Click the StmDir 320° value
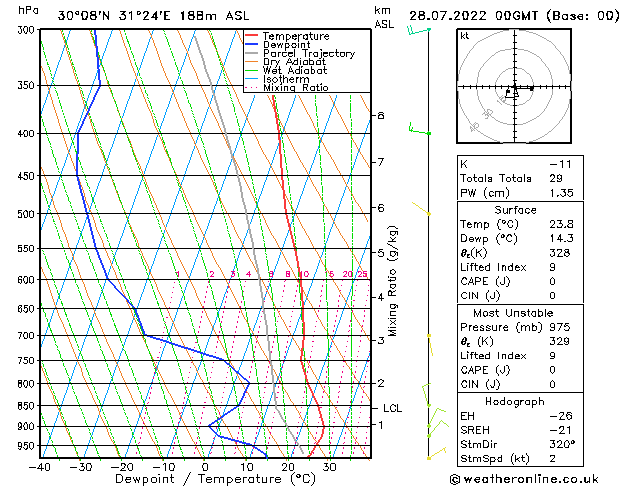This screenshot has width=629, height=486. tap(562, 444)
